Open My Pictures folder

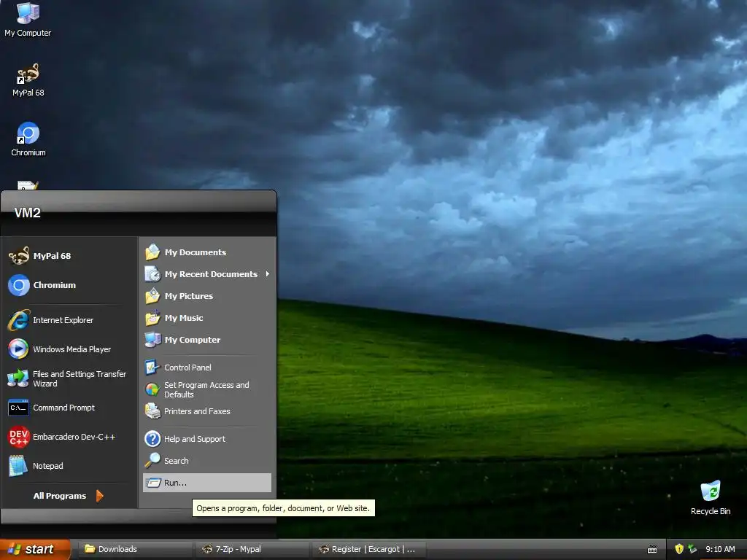tap(206, 296)
